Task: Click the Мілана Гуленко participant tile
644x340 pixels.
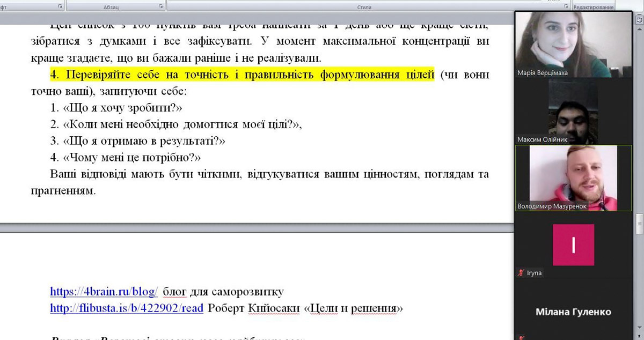Action: point(573,312)
